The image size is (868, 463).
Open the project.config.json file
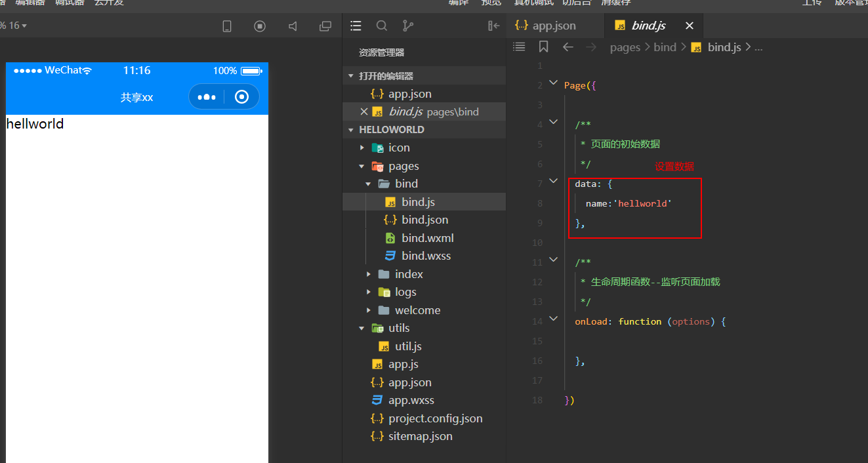(424, 418)
